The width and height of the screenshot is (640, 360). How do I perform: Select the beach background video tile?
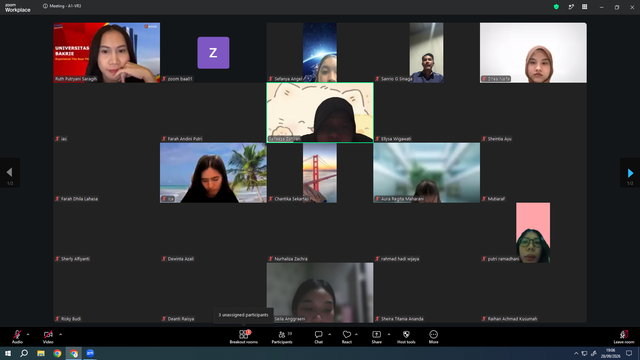[213, 173]
